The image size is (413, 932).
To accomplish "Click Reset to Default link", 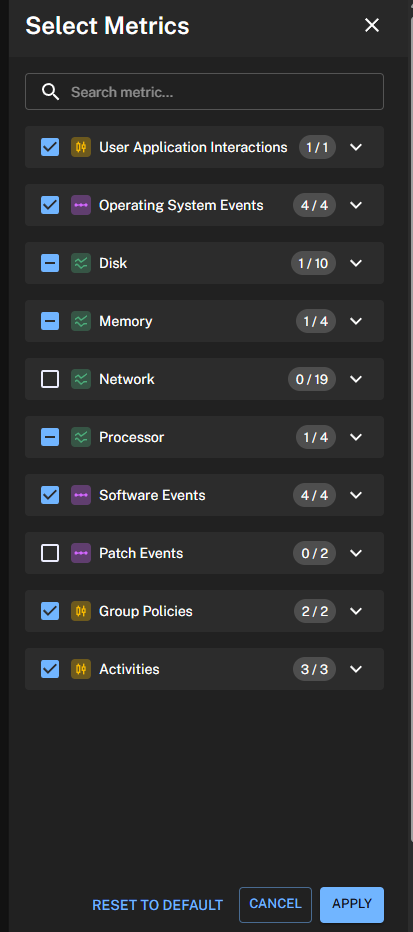I will click(x=157, y=905).
